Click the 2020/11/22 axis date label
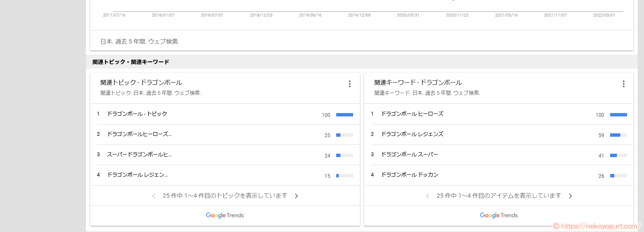The height and width of the screenshot is (232, 644). tap(457, 15)
